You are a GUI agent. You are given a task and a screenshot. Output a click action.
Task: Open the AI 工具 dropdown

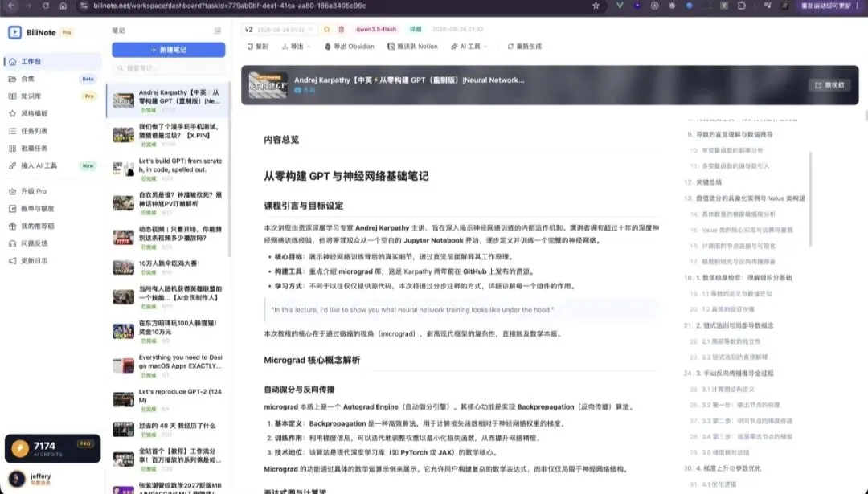[x=469, y=47]
